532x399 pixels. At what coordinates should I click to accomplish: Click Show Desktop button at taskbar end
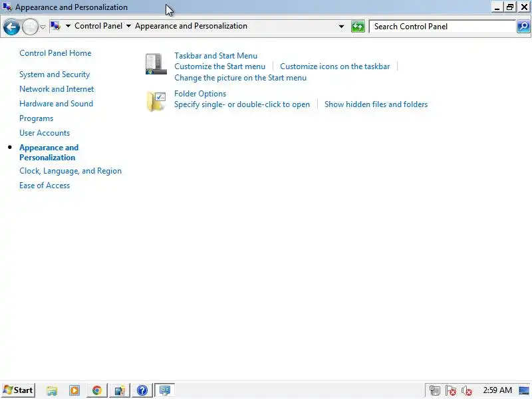coord(524,390)
